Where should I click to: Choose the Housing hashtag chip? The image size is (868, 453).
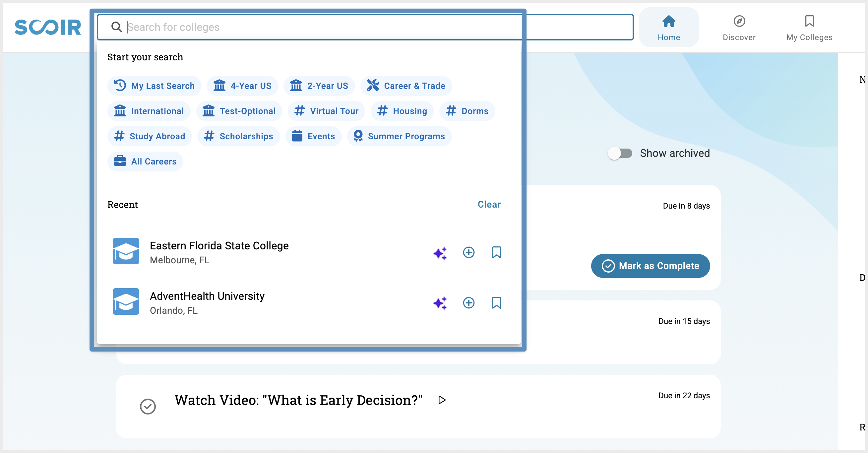tap(402, 111)
